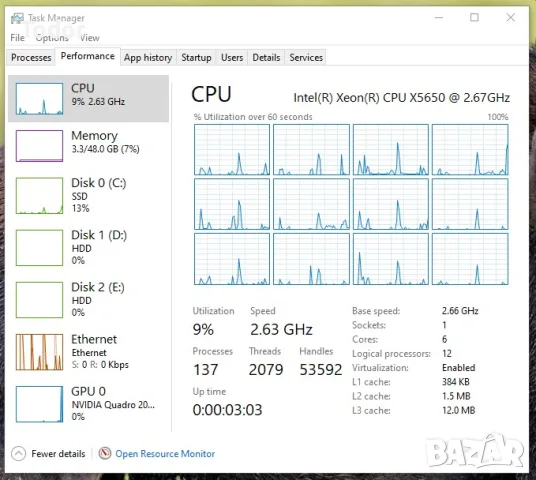Image resolution: width=536 pixels, height=480 pixels.
Task: Click the 0:00:03:03 up time value
Action: [x=227, y=410]
